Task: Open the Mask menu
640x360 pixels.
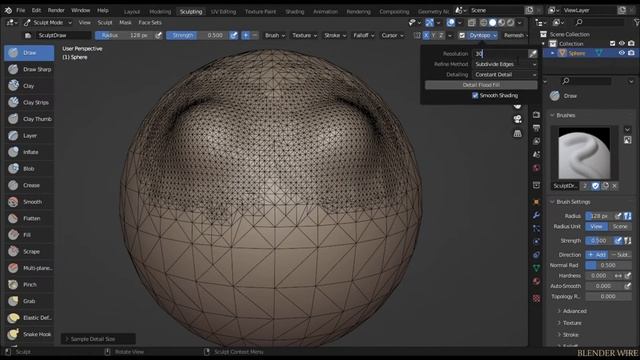Action: pyautogui.click(x=125, y=22)
